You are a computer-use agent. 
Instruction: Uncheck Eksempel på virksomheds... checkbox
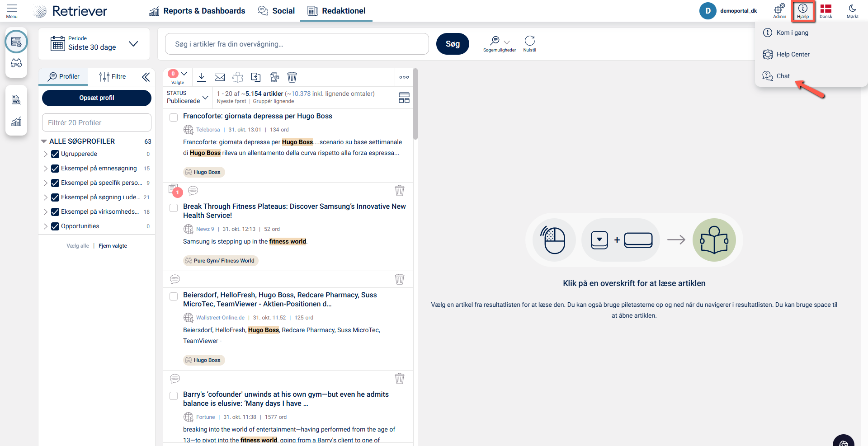click(55, 212)
